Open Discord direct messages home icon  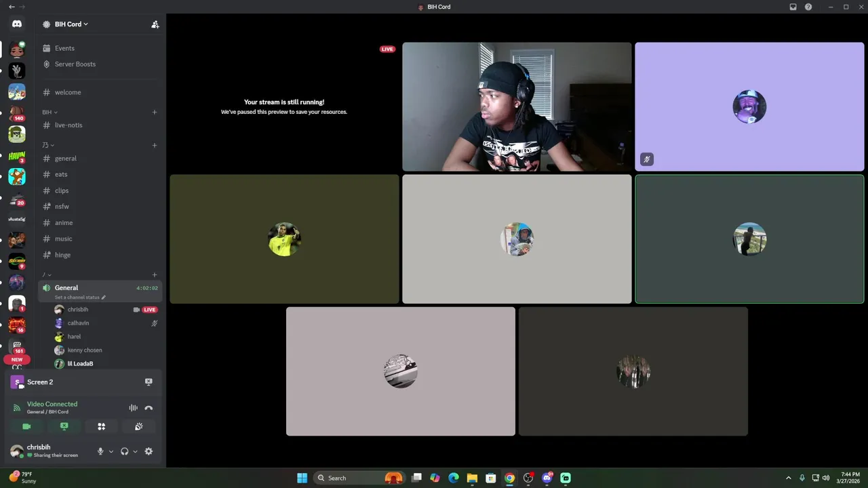17,24
